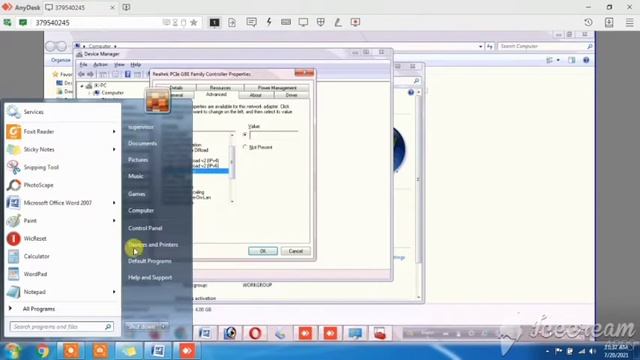Viewport: 640px width, 360px height.
Task: Open Help and Support
Action: pos(150,278)
